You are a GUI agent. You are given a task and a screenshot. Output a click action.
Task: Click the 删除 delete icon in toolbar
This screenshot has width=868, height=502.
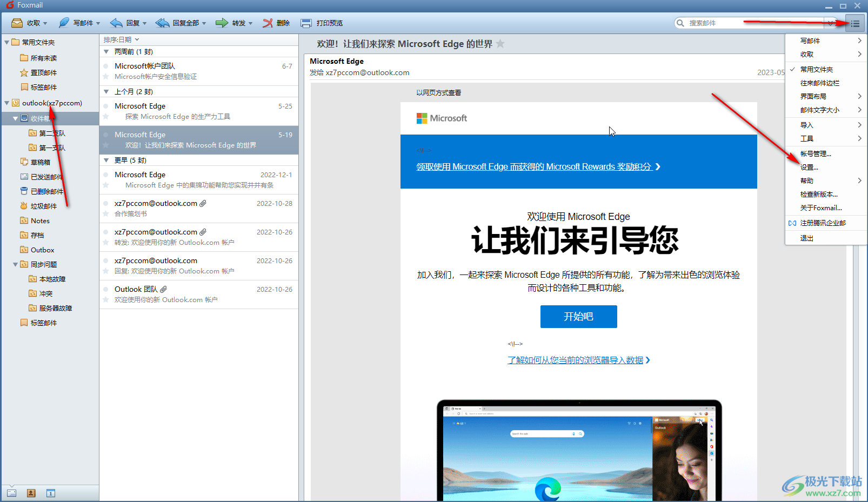(x=268, y=23)
